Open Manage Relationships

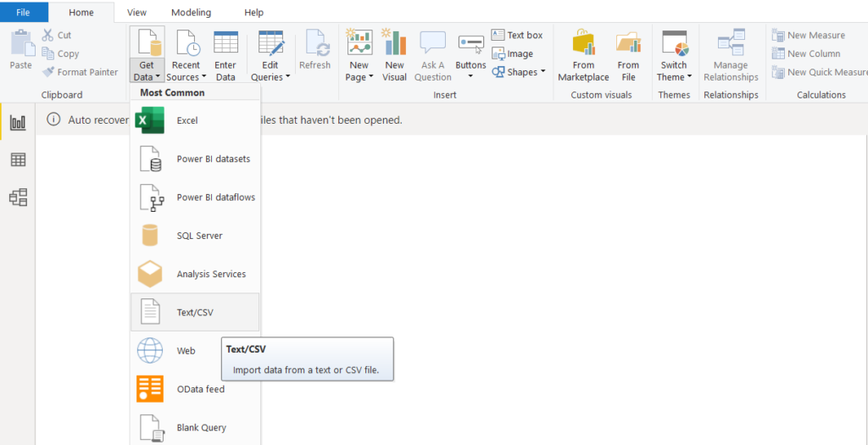point(731,55)
